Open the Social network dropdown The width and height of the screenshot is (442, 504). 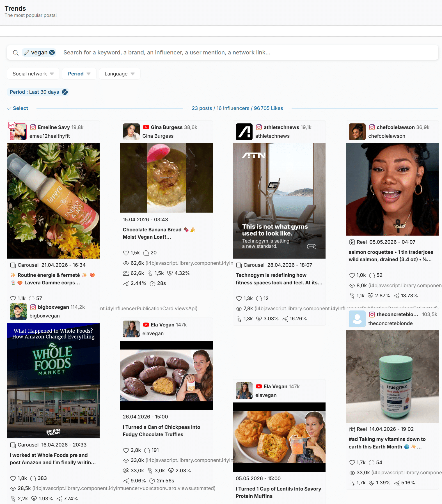(33, 74)
